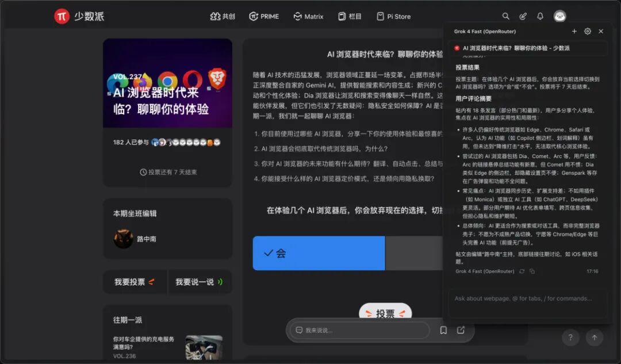The width and height of the screenshot is (621, 364).
Task: Bookmark the article with bookmark icon
Action: [443, 330]
